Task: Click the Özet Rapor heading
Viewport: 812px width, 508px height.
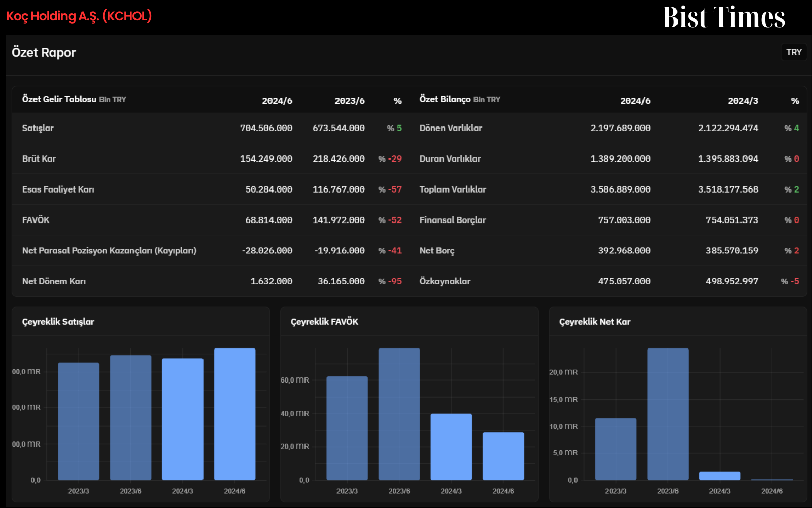Action: (x=44, y=52)
